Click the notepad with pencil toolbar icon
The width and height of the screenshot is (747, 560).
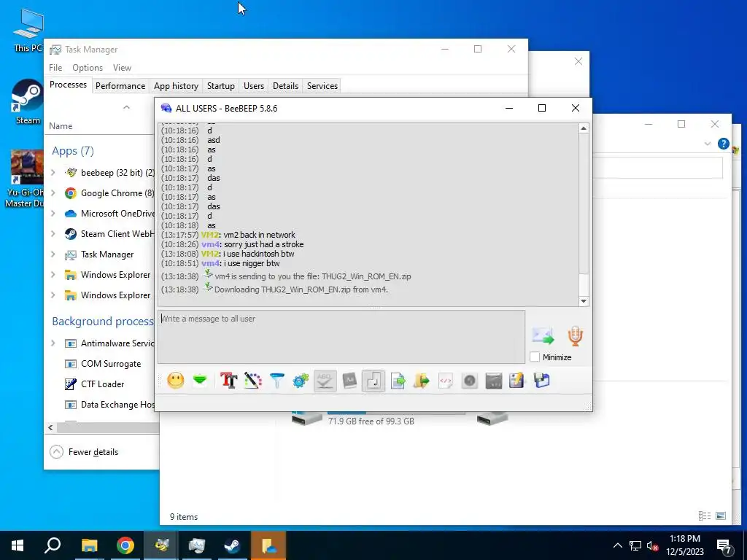[517, 381]
